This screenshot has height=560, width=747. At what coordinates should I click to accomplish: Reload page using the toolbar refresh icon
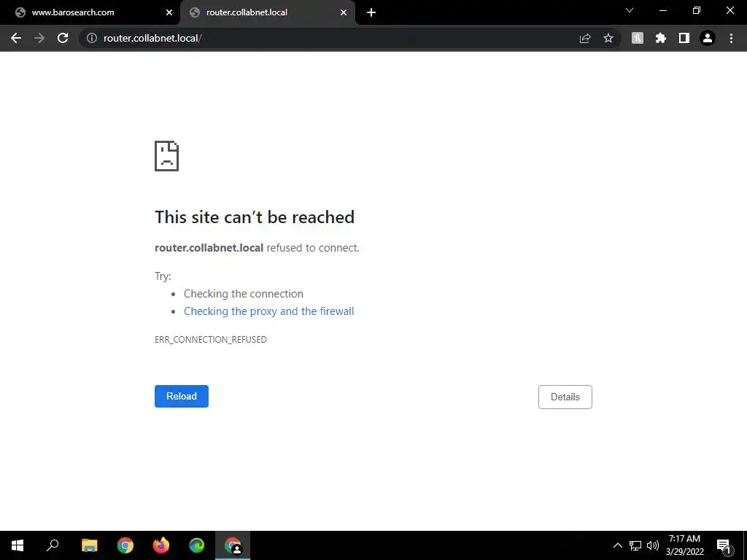point(63,38)
